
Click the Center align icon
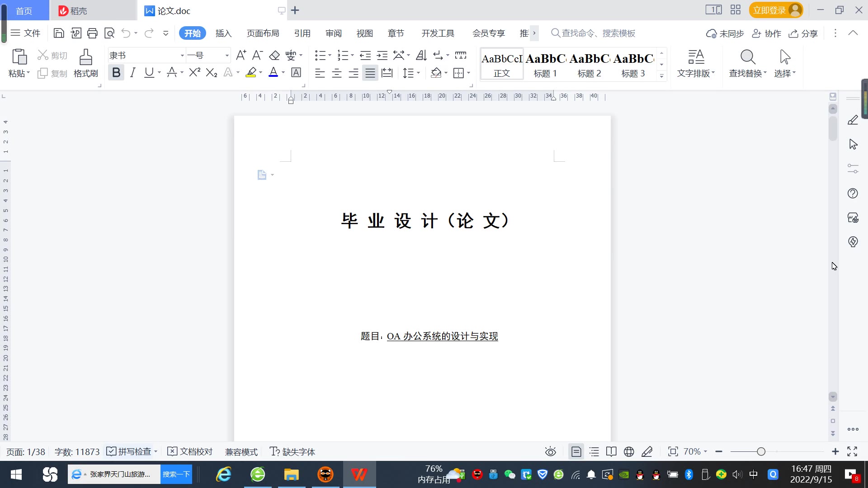pyautogui.click(x=337, y=73)
